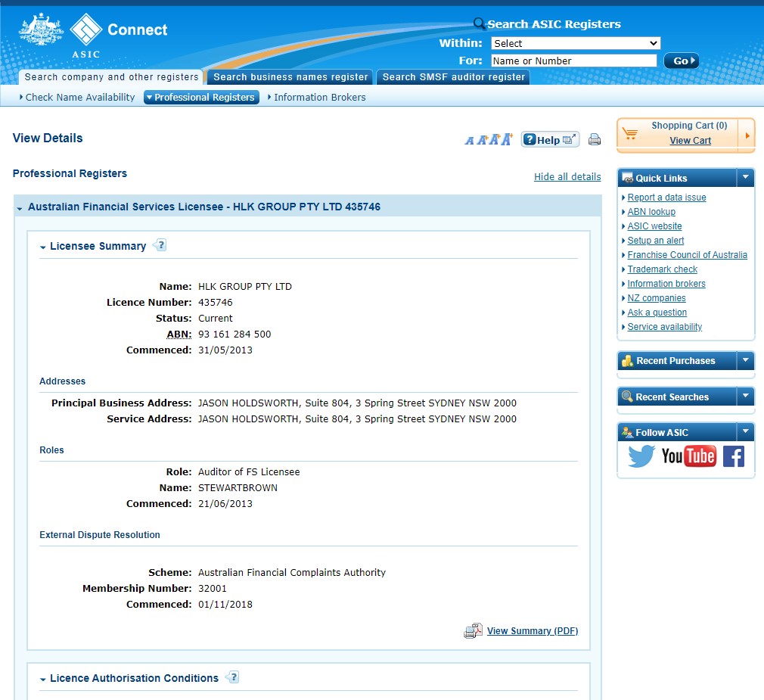The image size is (764, 700).
Task: Click the ABN label abbreviation
Action: click(x=179, y=334)
